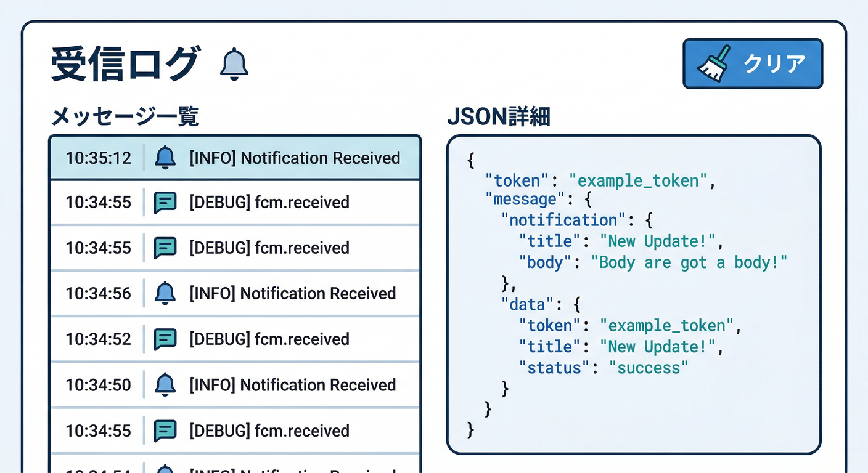
Task: Click the bell icon next to the 受信ログ title
Action: click(x=232, y=63)
